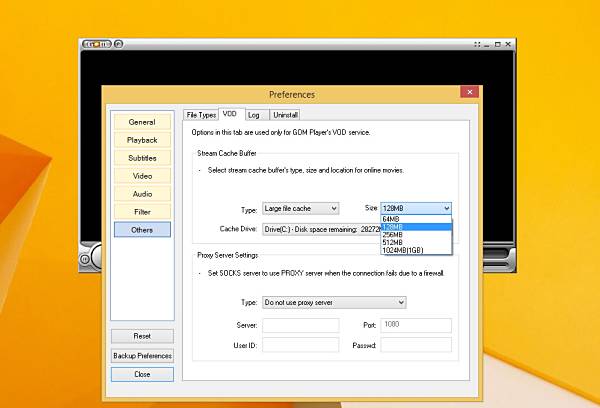Close the GOM Player window
Screen dimensions: 600x408
508,44
